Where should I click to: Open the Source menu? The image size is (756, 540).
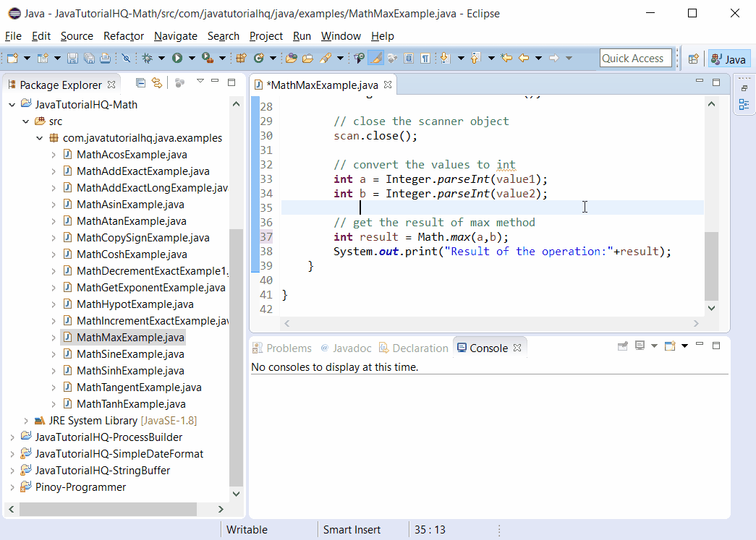tap(76, 35)
